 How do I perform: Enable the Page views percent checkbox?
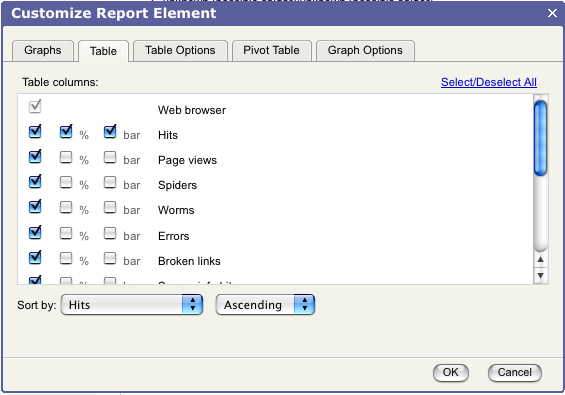66,157
